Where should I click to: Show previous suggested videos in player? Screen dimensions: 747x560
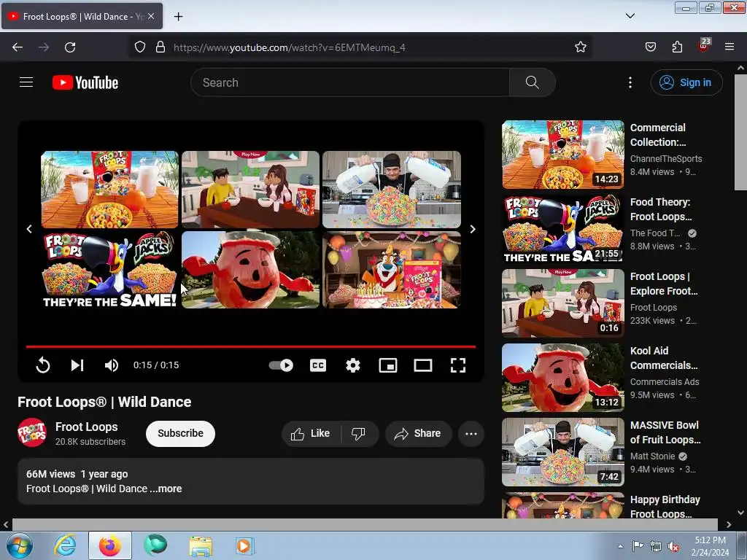pyautogui.click(x=29, y=229)
